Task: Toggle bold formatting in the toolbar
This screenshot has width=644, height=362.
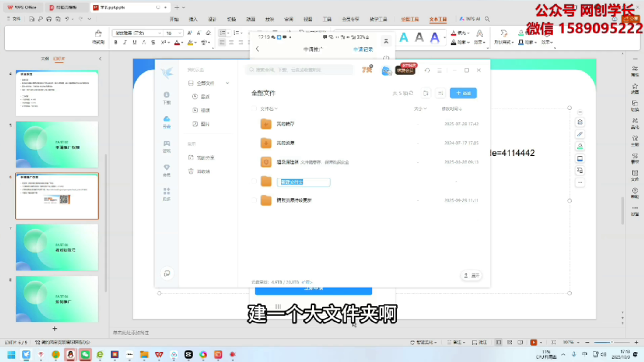Action: tap(116, 41)
